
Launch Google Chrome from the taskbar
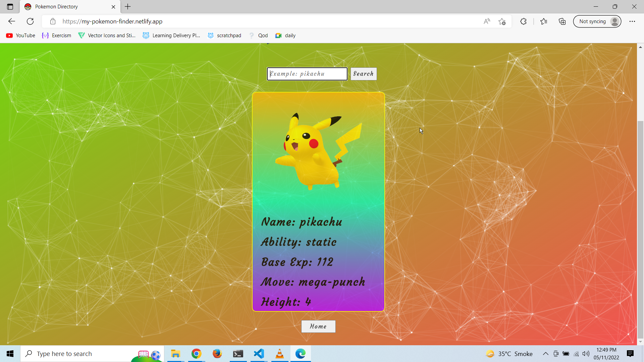point(196,354)
